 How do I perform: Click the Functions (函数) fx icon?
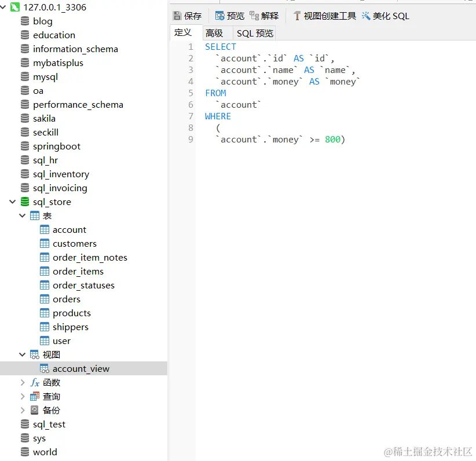(x=35, y=382)
